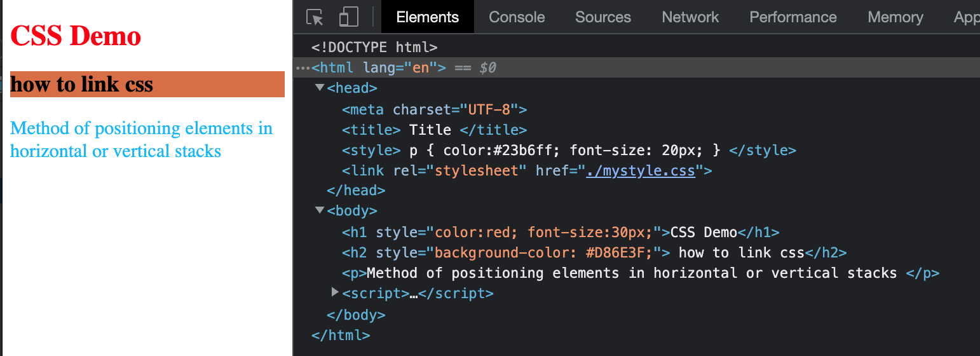Toggle the device toolbar icon
Viewport: 980px width, 356px height.
pyautogui.click(x=348, y=17)
